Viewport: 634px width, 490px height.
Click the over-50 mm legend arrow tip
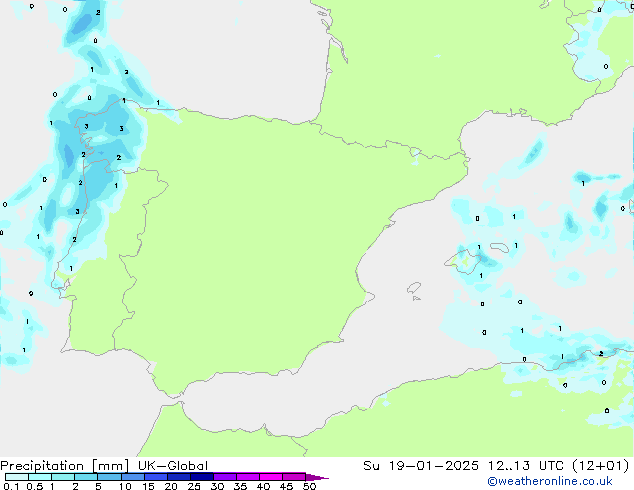coord(317,478)
